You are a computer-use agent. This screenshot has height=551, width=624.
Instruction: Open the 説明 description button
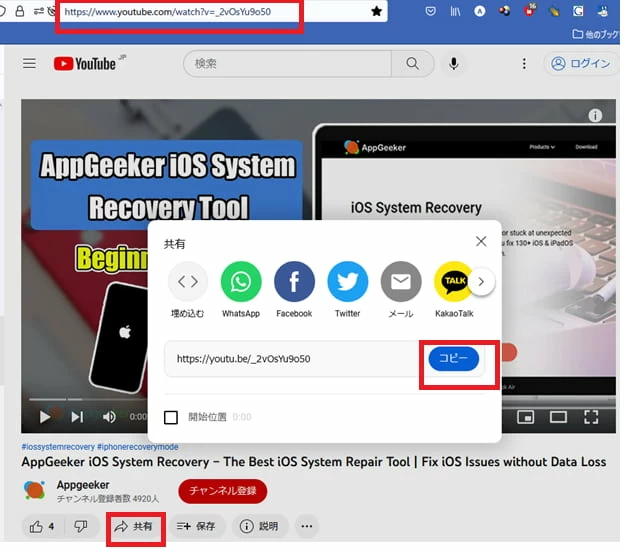259,527
